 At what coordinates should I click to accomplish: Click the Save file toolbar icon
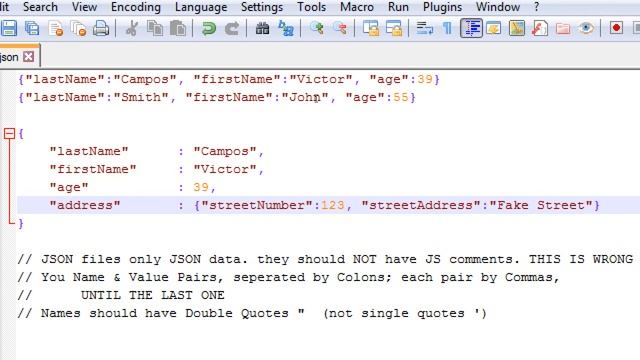click(x=9, y=28)
